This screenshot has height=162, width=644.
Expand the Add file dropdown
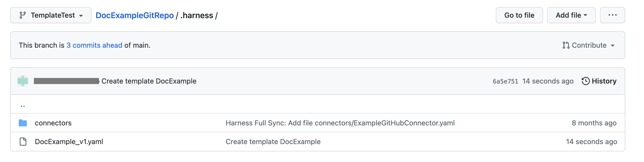(x=571, y=15)
